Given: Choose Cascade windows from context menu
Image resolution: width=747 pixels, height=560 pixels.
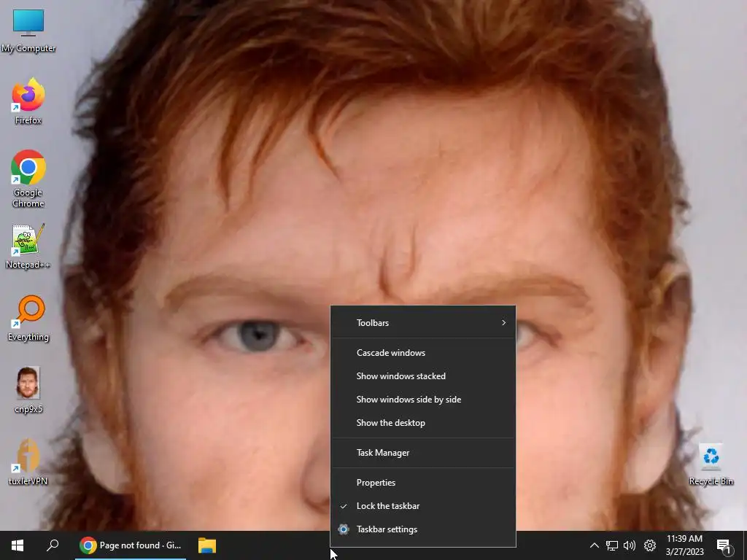Looking at the screenshot, I should (x=423, y=353).
